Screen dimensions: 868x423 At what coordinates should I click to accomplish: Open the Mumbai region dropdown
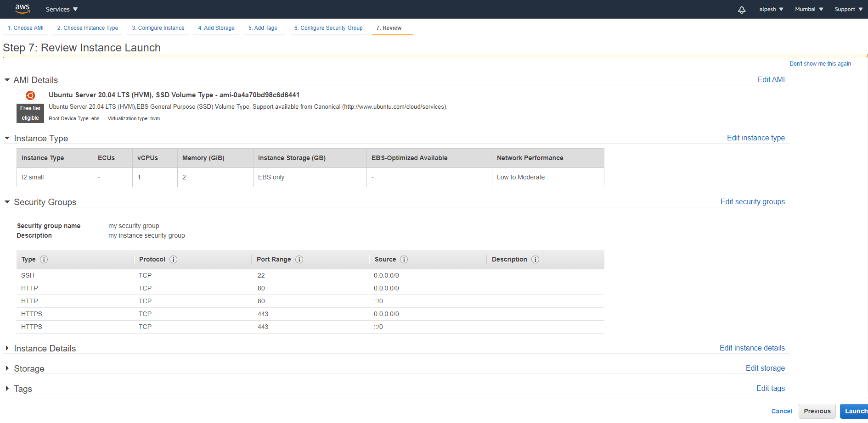pos(809,9)
